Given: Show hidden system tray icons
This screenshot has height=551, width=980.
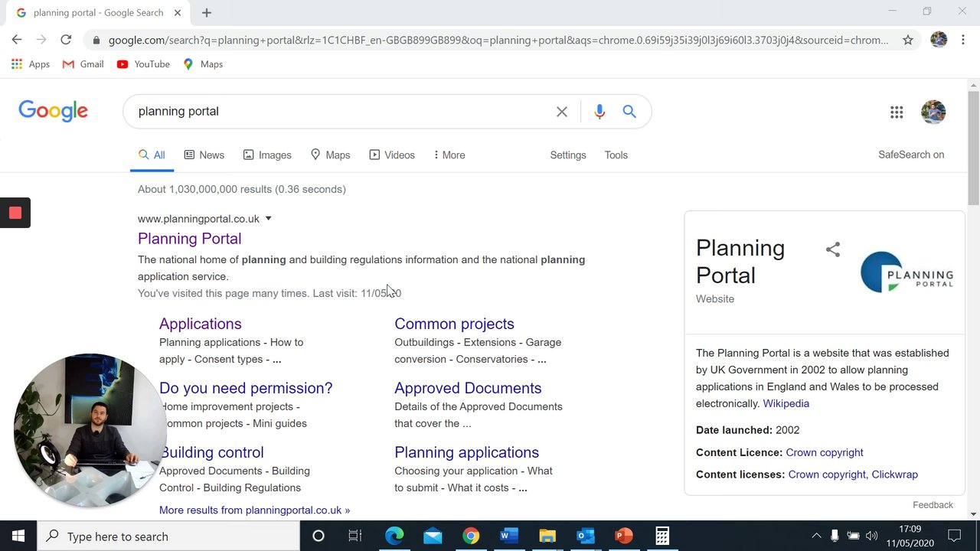Looking at the screenshot, I should tap(816, 536).
